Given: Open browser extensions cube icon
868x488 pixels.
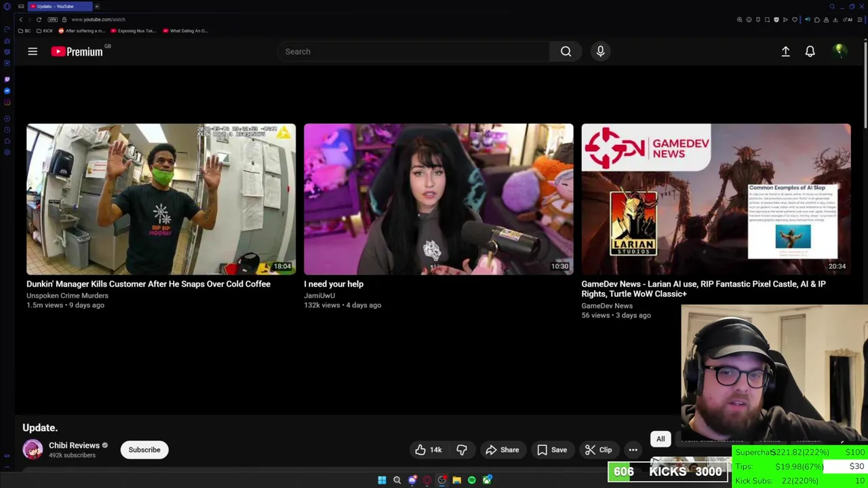Looking at the screenshot, I should coord(817,20).
